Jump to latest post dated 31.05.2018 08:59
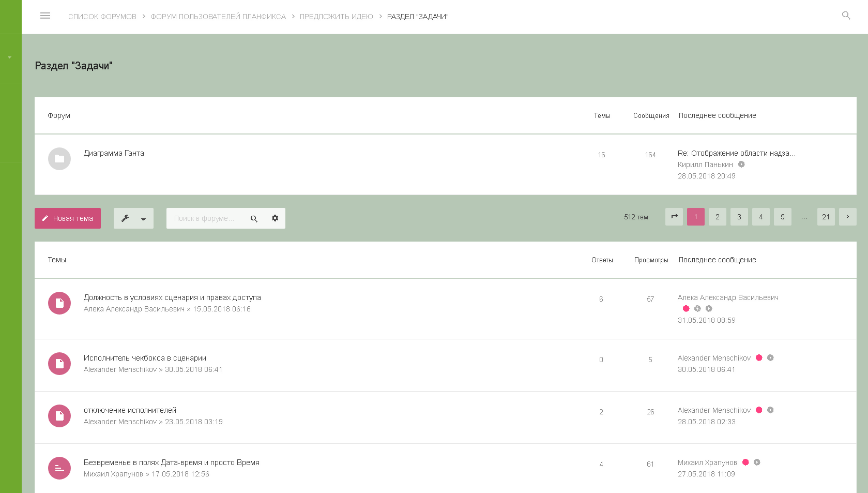Image resolution: width=868 pixels, height=493 pixels. tap(709, 308)
